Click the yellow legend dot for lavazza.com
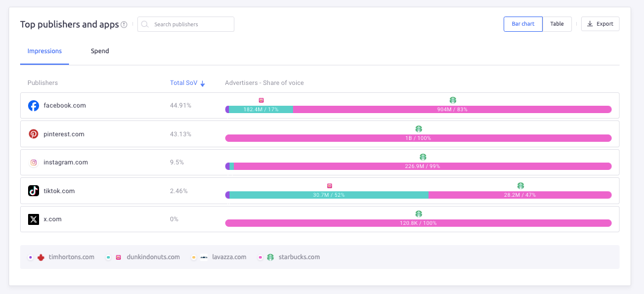 [x=194, y=257]
